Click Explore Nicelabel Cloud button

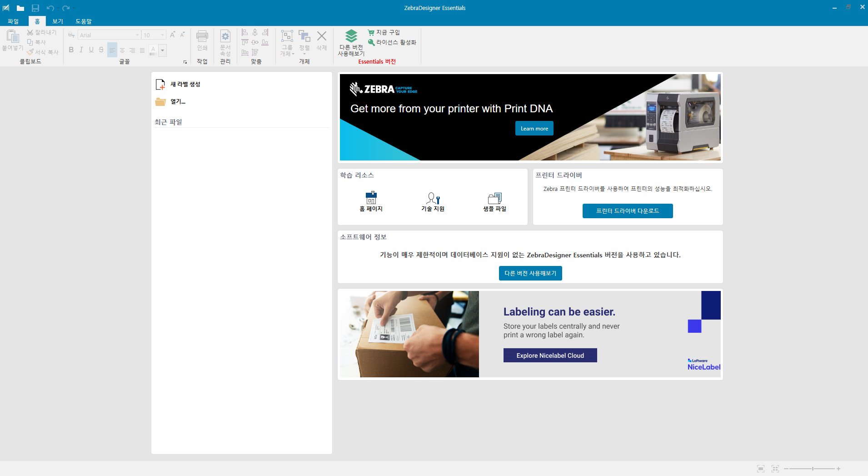[550, 356]
